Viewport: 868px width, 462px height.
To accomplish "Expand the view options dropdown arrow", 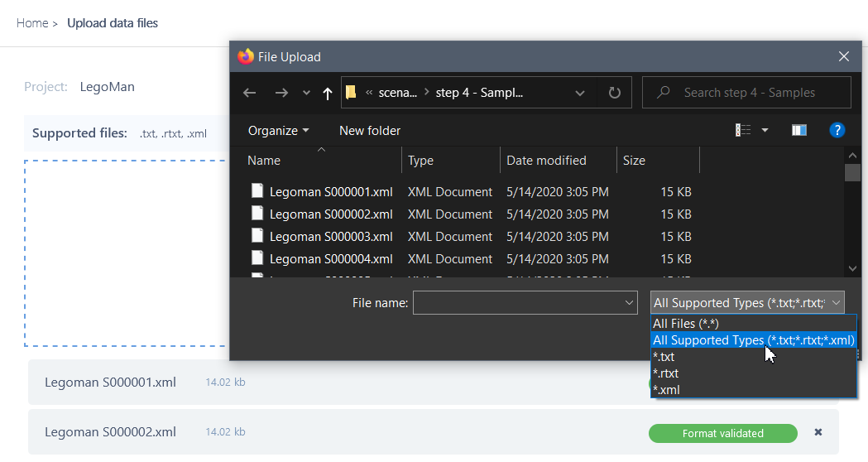I will 765,130.
